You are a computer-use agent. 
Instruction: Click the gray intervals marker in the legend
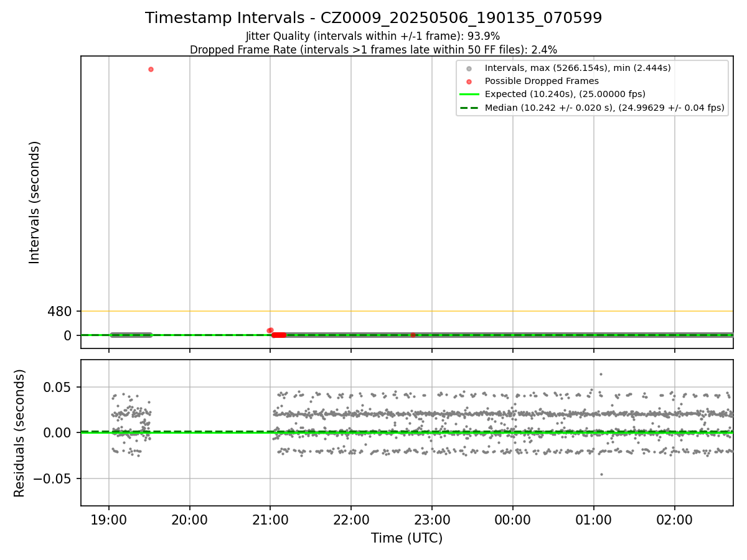coord(469,68)
